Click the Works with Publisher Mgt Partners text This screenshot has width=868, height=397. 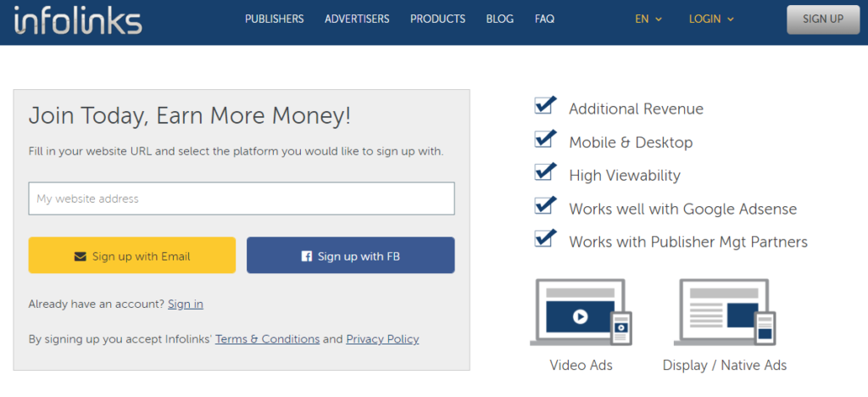coord(688,243)
